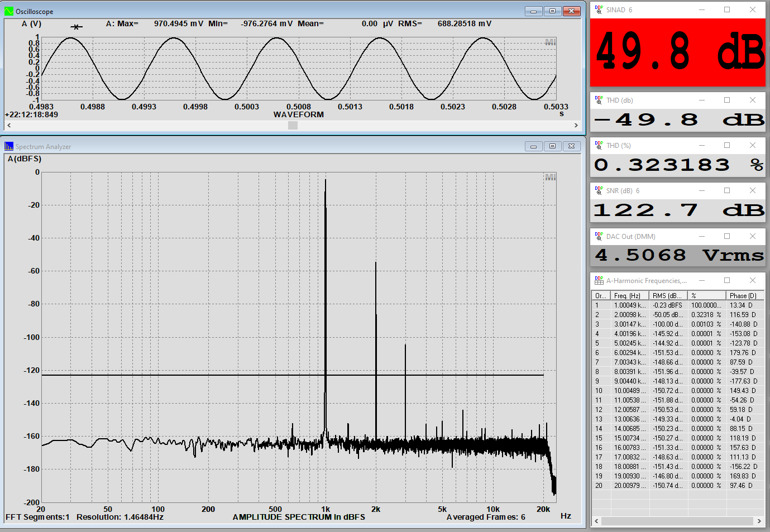This screenshot has height=532, width=770.
Task: Select the -140.88 D phase cell
Action: tap(745, 324)
